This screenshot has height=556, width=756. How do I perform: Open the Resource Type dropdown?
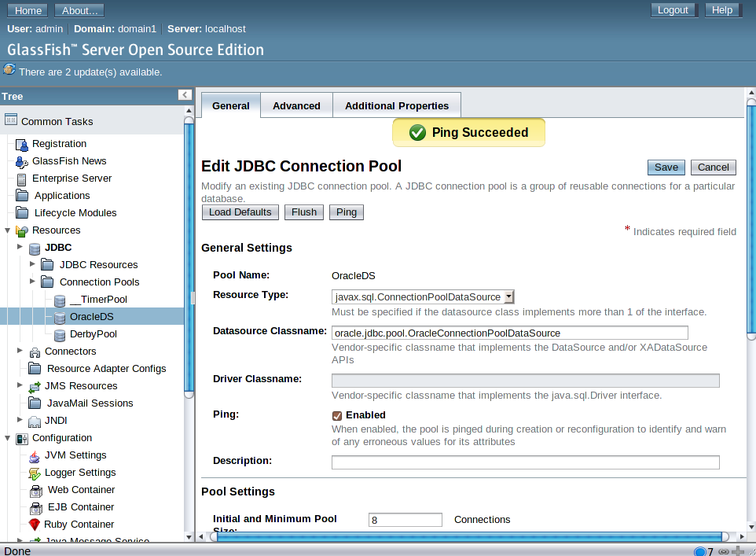click(x=509, y=296)
